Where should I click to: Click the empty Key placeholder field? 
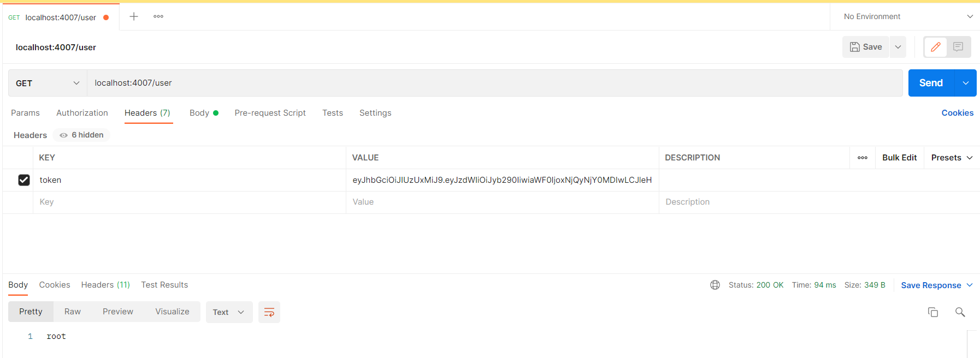[189, 202]
